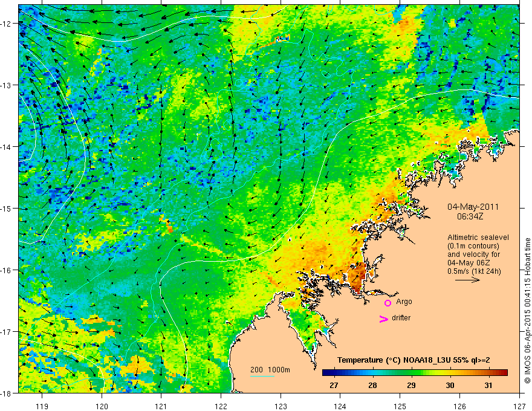Click the latitude label -14
Image resolution: width=532 pixels, height=411 pixels.
point(7,147)
